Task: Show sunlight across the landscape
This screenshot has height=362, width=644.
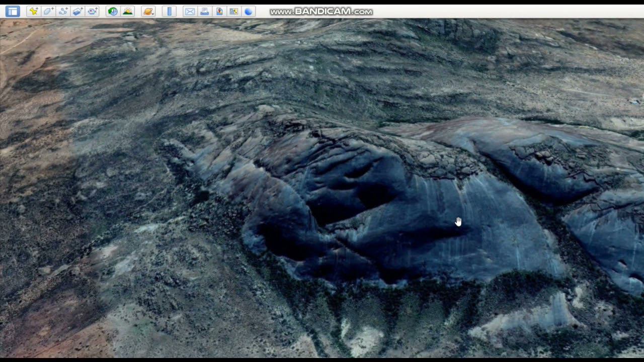Action: tap(127, 11)
